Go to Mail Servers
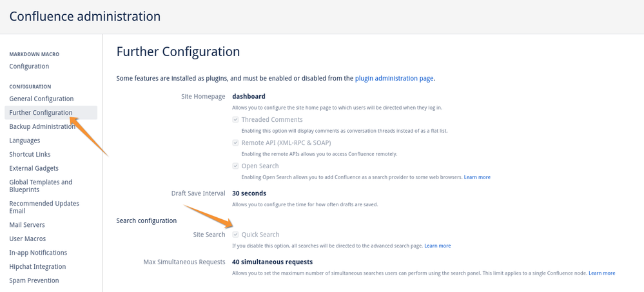Screen dimensions: 644x292 [27, 225]
